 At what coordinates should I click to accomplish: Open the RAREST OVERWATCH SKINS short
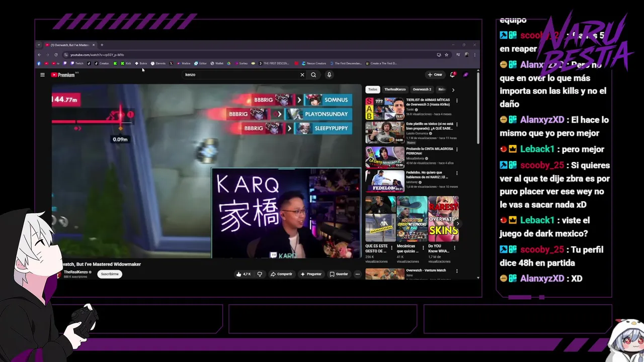(443, 219)
